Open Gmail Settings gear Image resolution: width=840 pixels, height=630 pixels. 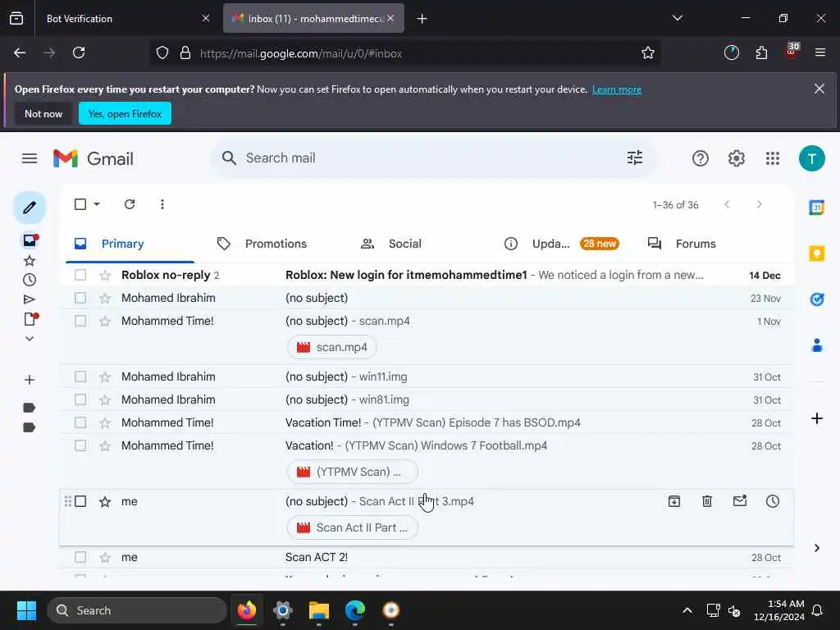(737, 158)
